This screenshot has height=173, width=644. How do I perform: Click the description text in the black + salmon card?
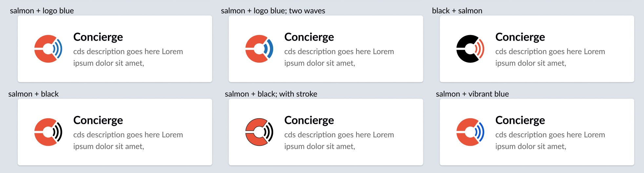(550, 57)
